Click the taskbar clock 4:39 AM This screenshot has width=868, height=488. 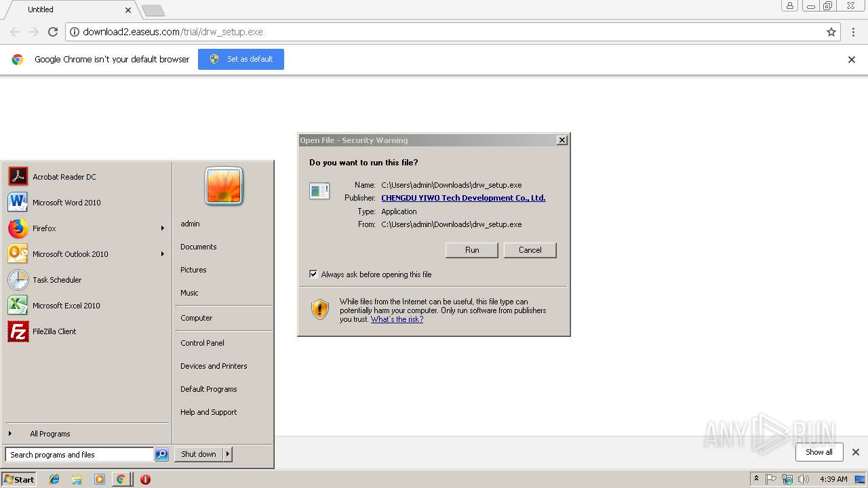(833, 479)
